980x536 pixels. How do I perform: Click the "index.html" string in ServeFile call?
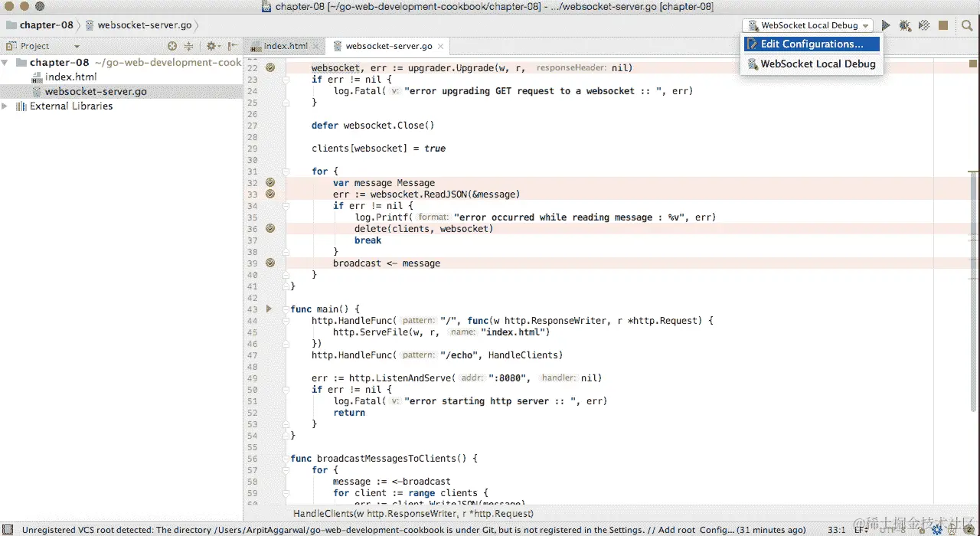513,332
